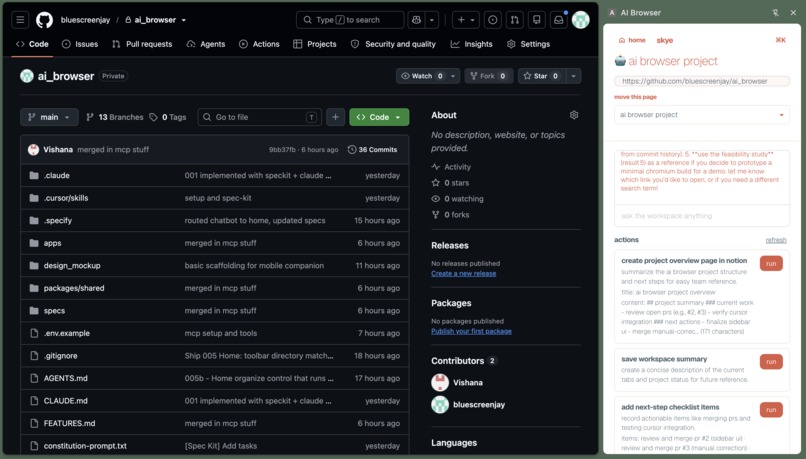Screen dimensions: 806x459
Task: Open the main branch selector dropdown
Action: (x=49, y=117)
